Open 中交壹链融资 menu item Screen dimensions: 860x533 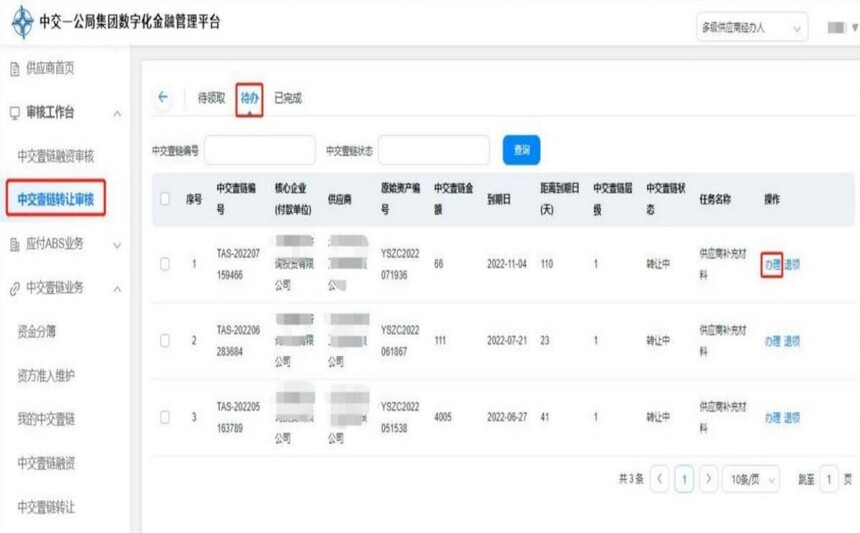coord(46,463)
